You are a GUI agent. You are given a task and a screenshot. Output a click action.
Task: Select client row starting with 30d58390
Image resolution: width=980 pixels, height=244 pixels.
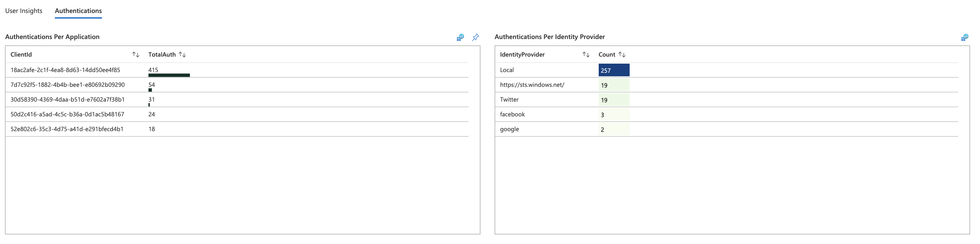click(x=237, y=99)
